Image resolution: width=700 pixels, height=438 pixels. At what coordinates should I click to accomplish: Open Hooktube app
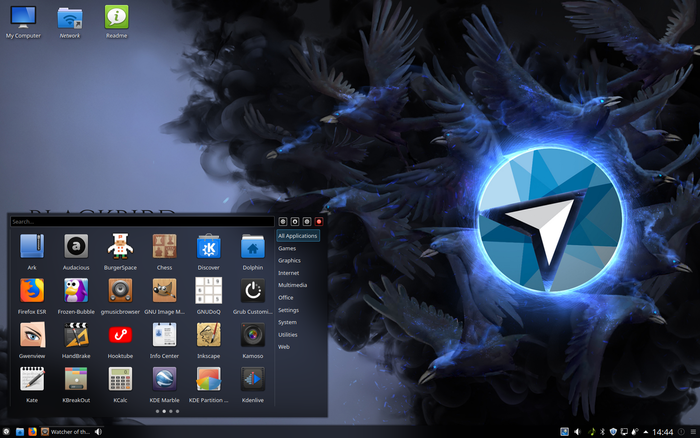click(x=120, y=340)
